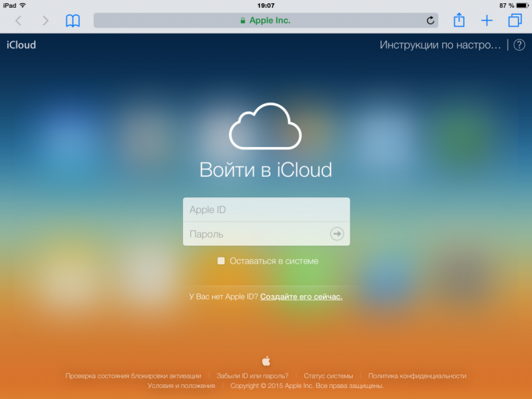Submit sign-in with the arrow button in the password field

[x=337, y=234]
